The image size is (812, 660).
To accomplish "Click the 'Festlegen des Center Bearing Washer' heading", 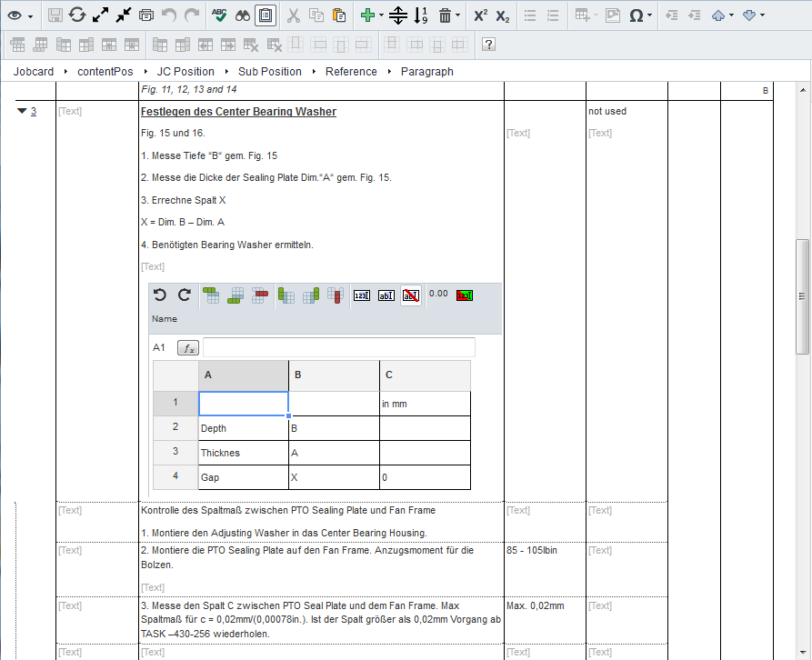I will click(239, 111).
